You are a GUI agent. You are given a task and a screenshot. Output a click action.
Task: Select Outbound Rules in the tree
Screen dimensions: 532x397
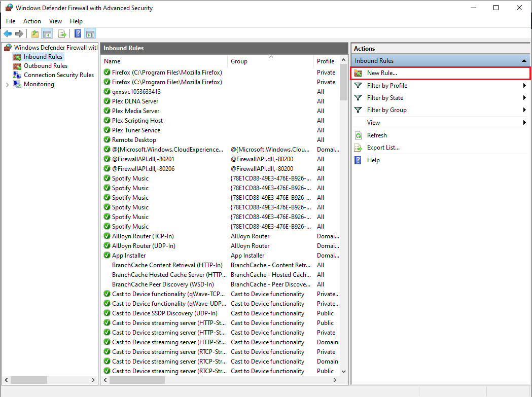point(46,66)
